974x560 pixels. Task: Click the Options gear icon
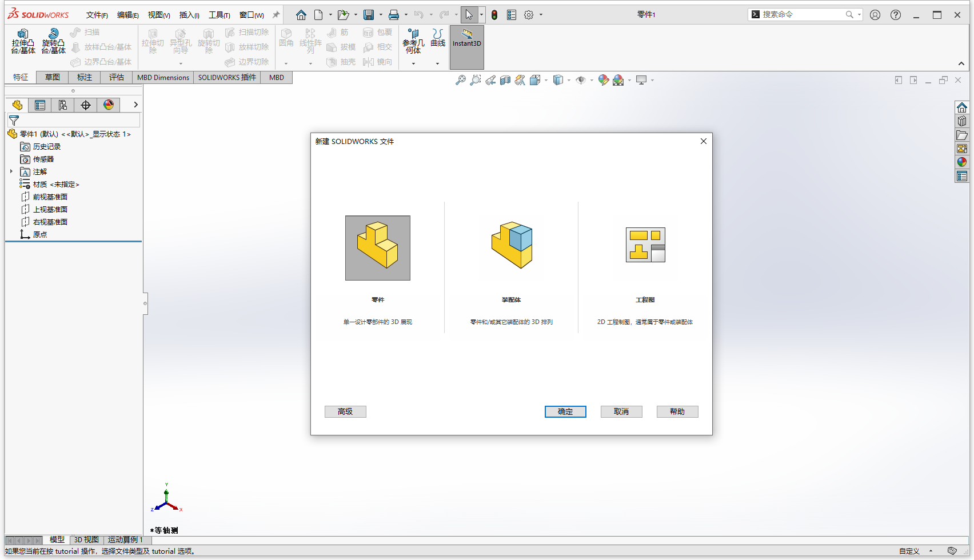(529, 15)
